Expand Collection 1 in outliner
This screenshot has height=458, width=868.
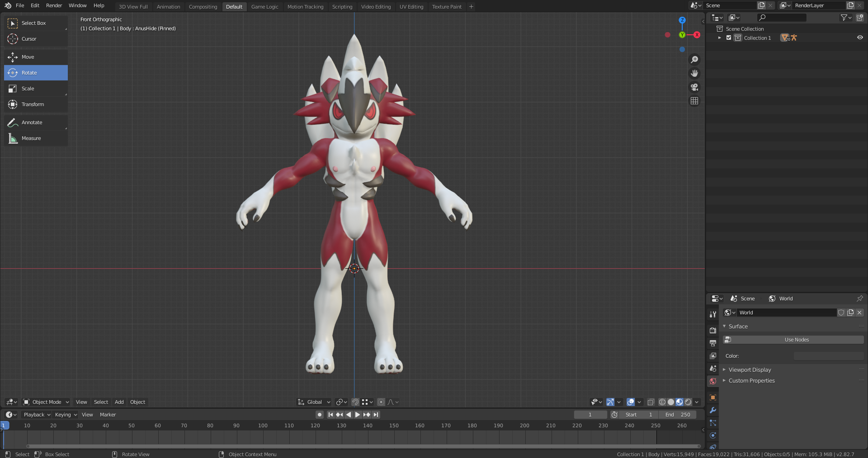(720, 38)
